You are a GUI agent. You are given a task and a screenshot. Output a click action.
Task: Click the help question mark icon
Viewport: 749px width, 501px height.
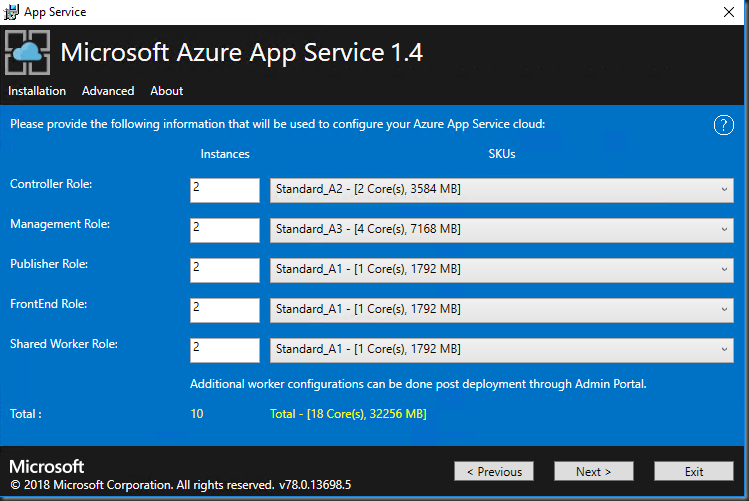pos(724,125)
